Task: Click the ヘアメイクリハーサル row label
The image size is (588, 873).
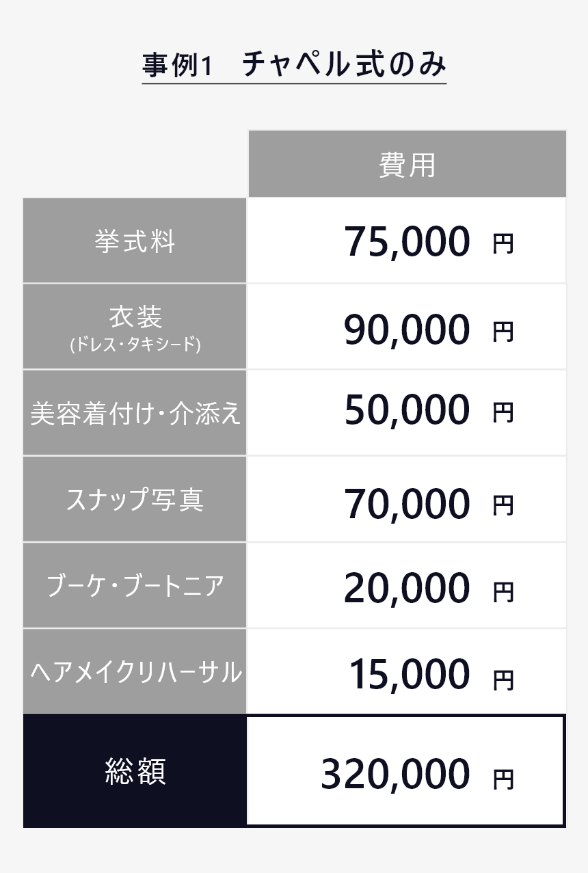Action: tap(135, 672)
